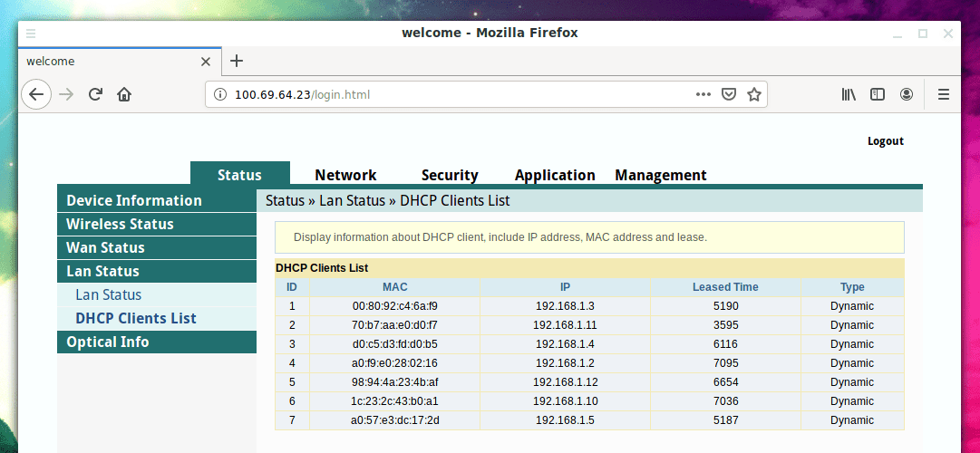Image resolution: width=980 pixels, height=453 pixels.
Task: Open the Security tab
Action: click(x=450, y=175)
